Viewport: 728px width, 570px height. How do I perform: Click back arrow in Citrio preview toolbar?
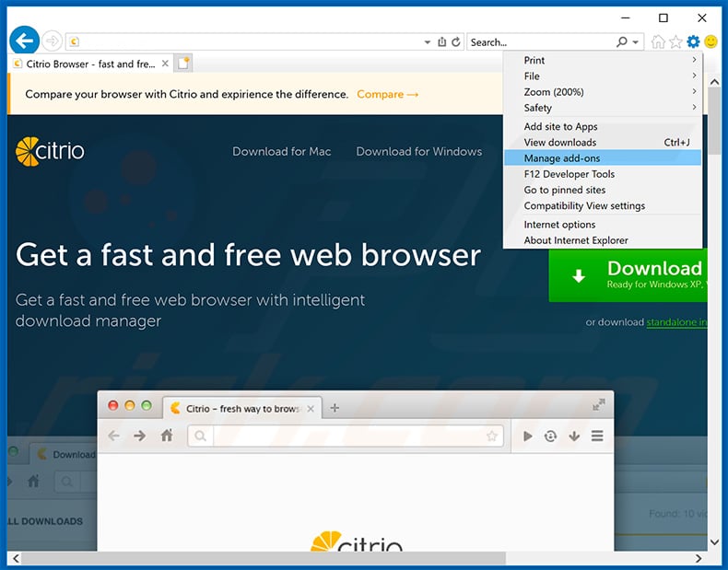pos(113,436)
